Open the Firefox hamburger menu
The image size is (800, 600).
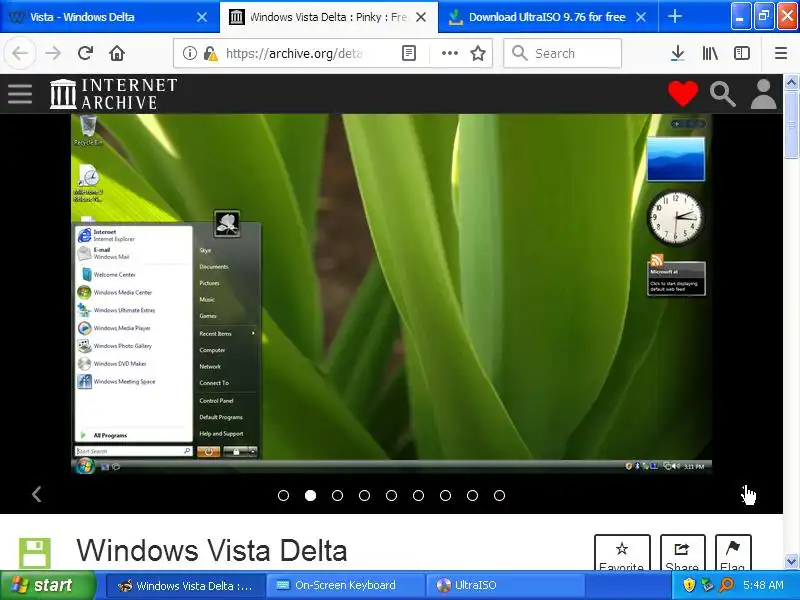tap(781, 53)
